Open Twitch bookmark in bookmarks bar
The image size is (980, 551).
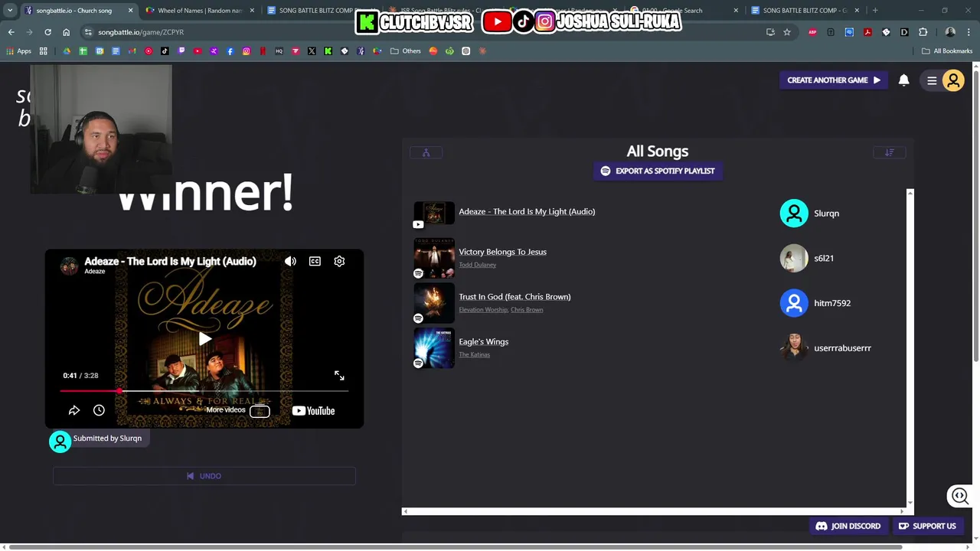[181, 51]
